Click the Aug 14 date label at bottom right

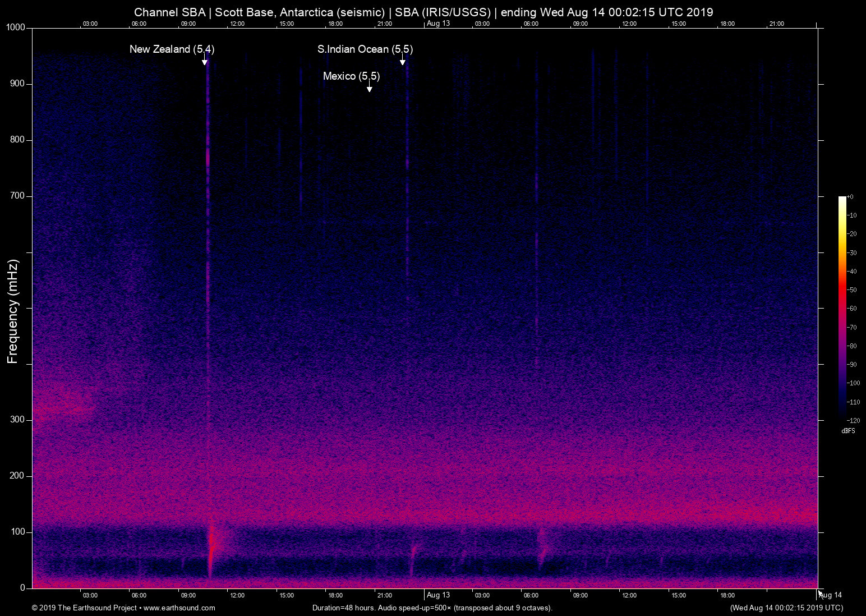click(831, 595)
